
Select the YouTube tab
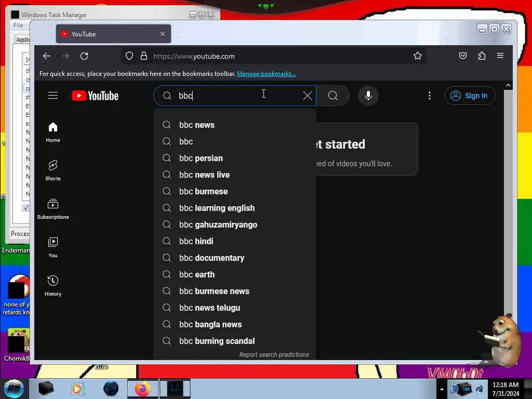pyautogui.click(x=113, y=34)
